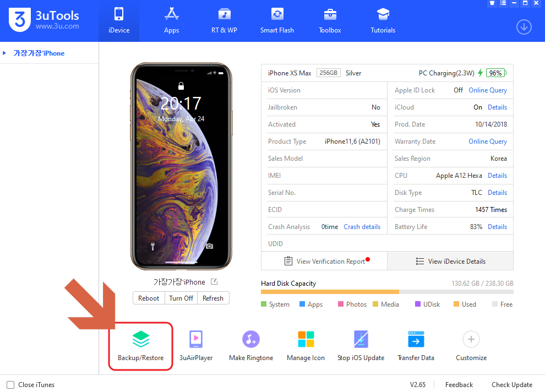545x392 pixels.
Task: Click the list menu icon in title bar
Action: [503, 3]
